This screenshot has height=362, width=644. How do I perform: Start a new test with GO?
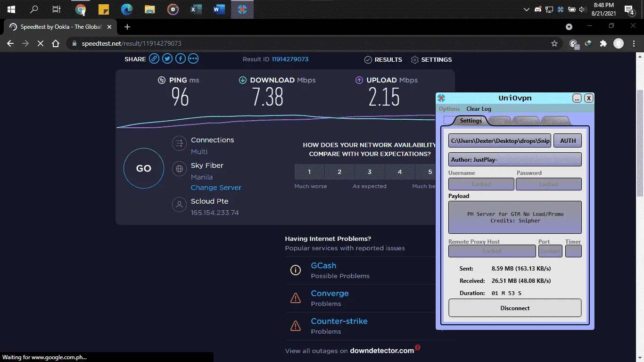(x=144, y=168)
